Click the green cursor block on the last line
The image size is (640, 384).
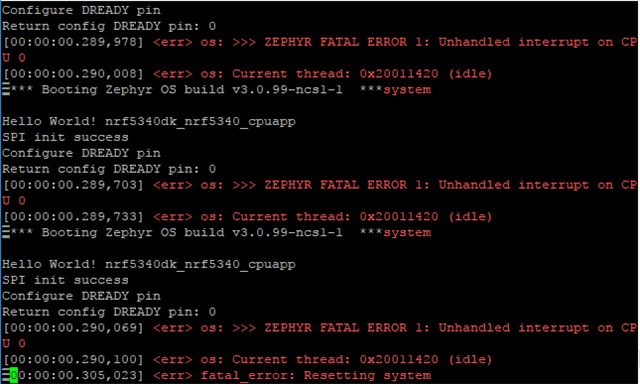(14, 375)
